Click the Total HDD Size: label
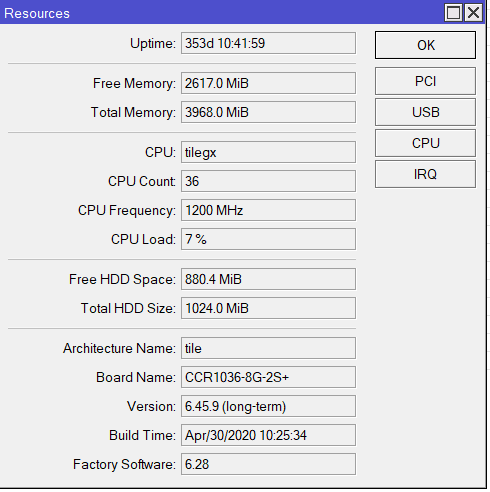This screenshot has height=492, width=490. coord(128,308)
